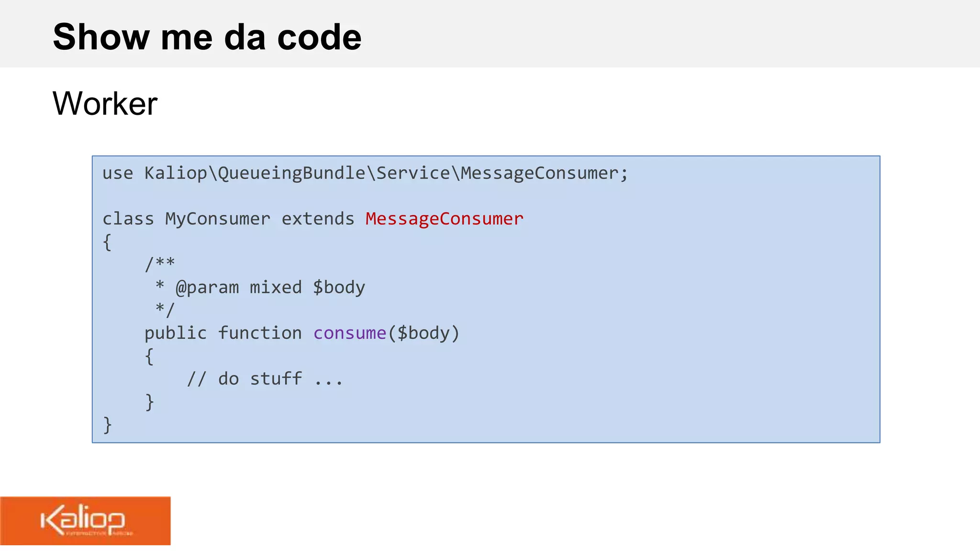
Task: Click the 'class MyConsumer extends' text
Action: [228, 219]
